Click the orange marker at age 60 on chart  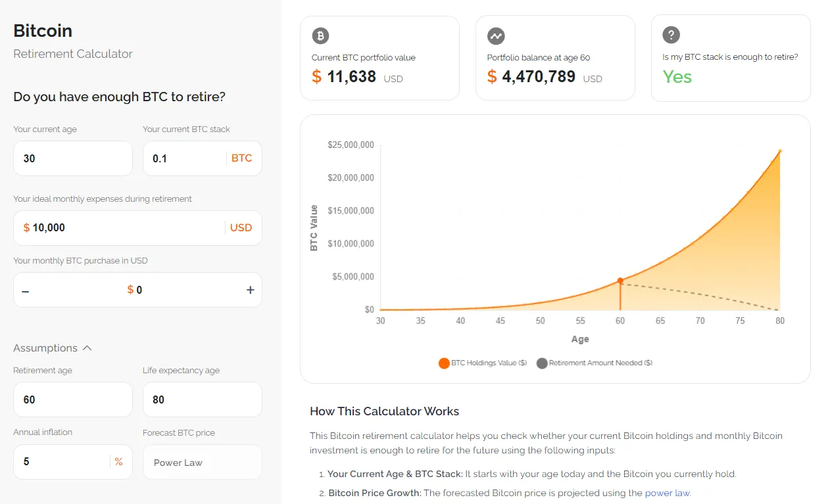(x=620, y=281)
